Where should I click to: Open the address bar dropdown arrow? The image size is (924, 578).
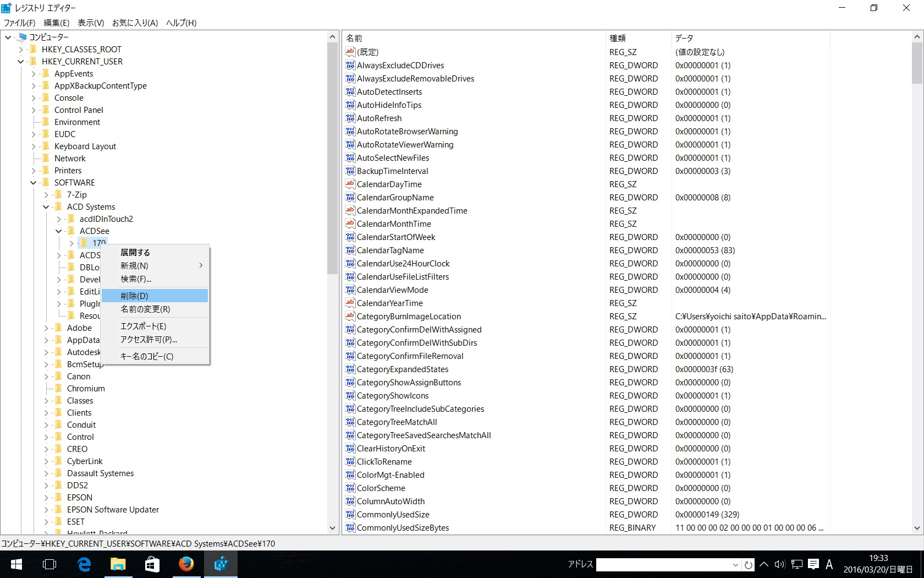tap(735, 565)
